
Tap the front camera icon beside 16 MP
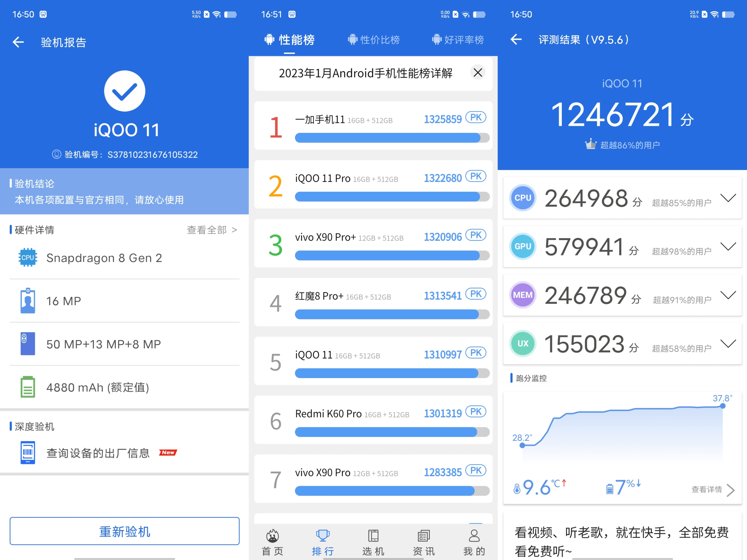coord(28,301)
